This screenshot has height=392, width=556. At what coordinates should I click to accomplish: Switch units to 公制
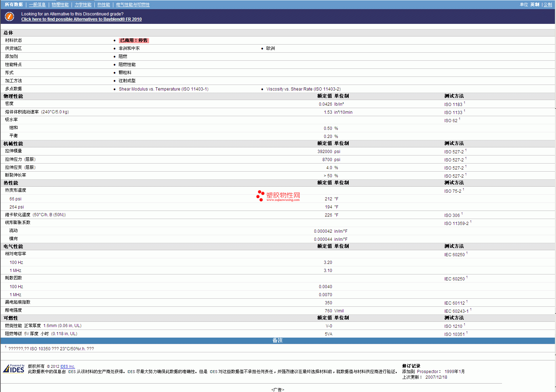pyautogui.click(x=548, y=5)
